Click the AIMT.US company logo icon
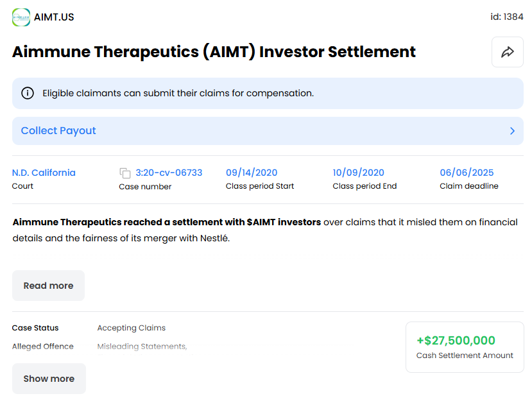 21,17
